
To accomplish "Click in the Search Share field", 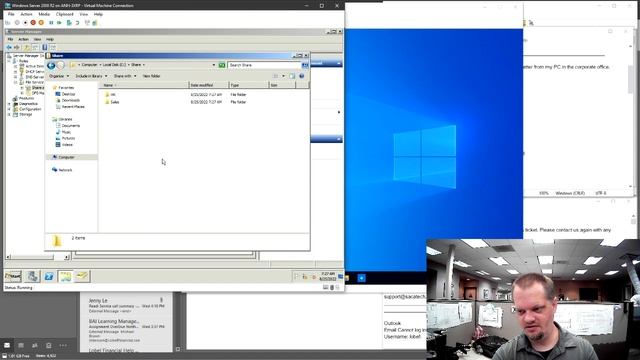I will 264,65.
